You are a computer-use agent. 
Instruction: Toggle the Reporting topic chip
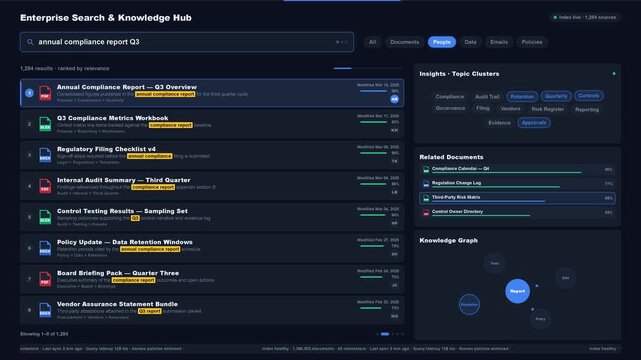587,110
